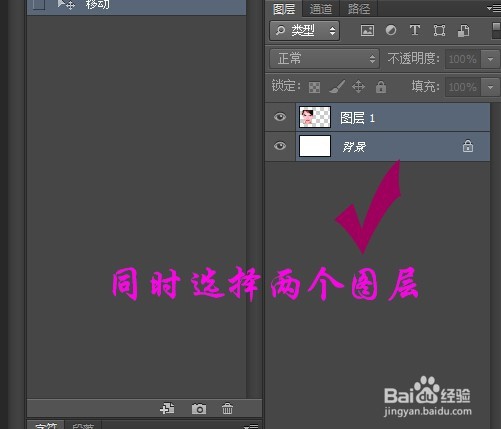Click the padlock on 背景 layer
501x429 pixels.
468,146
